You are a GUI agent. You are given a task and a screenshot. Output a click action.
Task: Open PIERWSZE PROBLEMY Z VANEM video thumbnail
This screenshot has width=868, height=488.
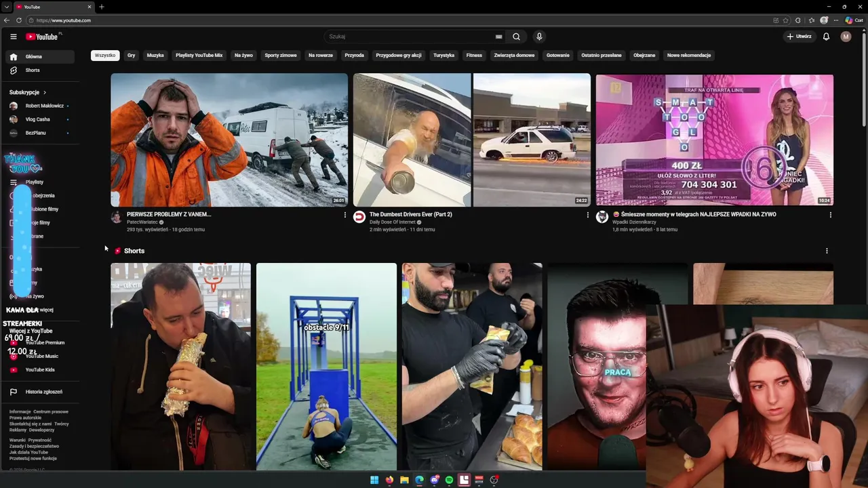[x=229, y=140]
